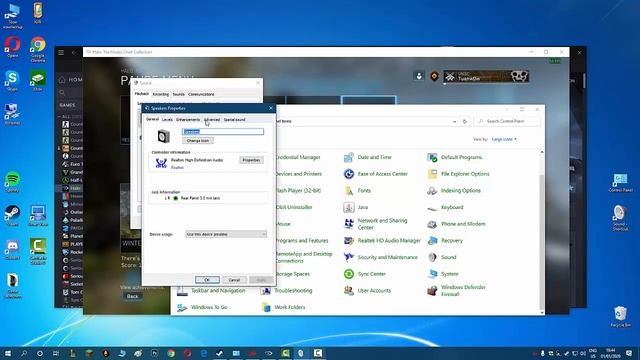Click the download icon in the Halo header
The height and width of the screenshot is (360, 640).
pos(419,76)
